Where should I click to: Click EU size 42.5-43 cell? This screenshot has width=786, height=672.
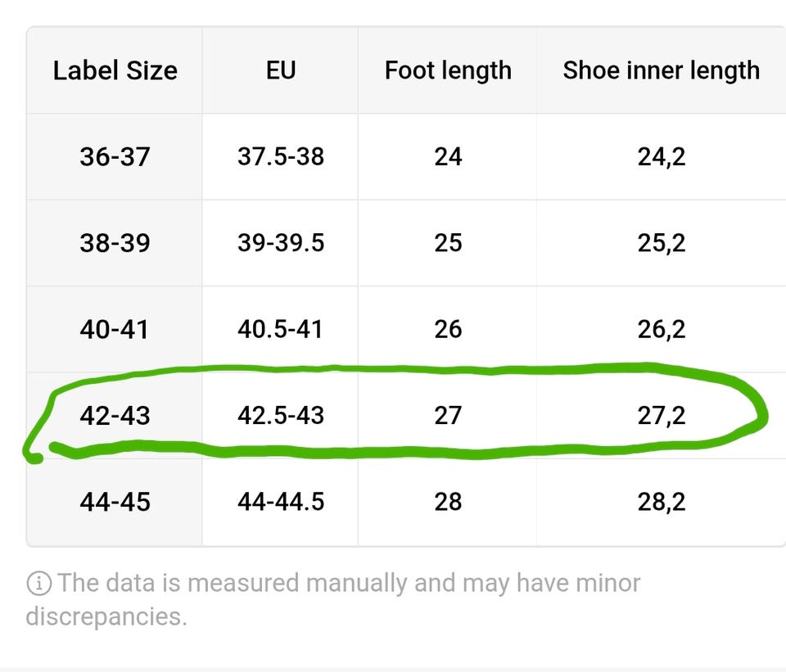(281, 416)
